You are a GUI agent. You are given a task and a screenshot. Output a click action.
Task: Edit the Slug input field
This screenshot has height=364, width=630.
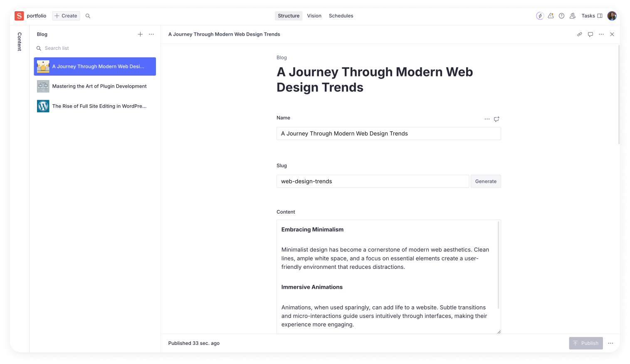click(373, 181)
